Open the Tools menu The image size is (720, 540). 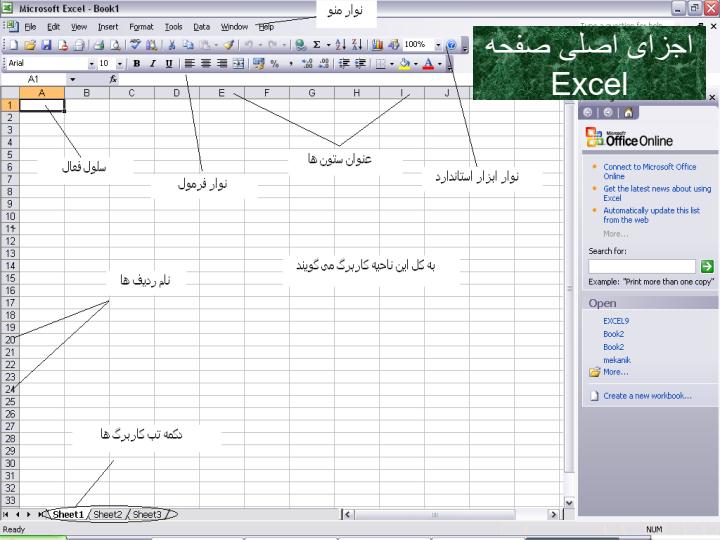tap(174, 27)
